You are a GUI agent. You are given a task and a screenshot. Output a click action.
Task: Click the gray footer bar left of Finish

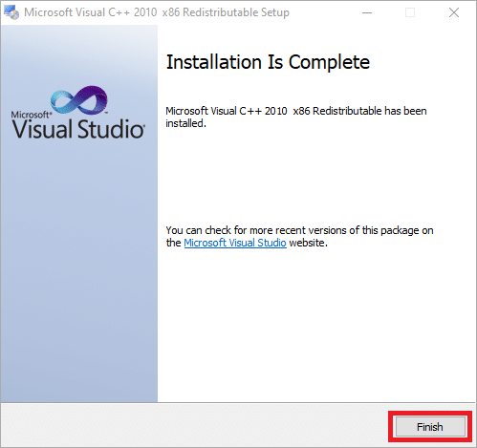pos(194,425)
